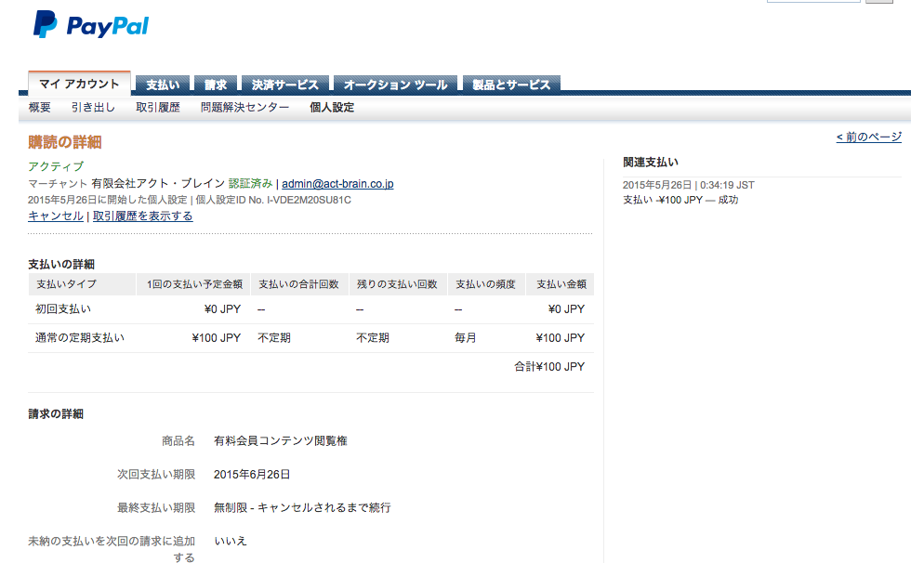Return via the 前のページ link
924x563 pixels.
pos(869,136)
